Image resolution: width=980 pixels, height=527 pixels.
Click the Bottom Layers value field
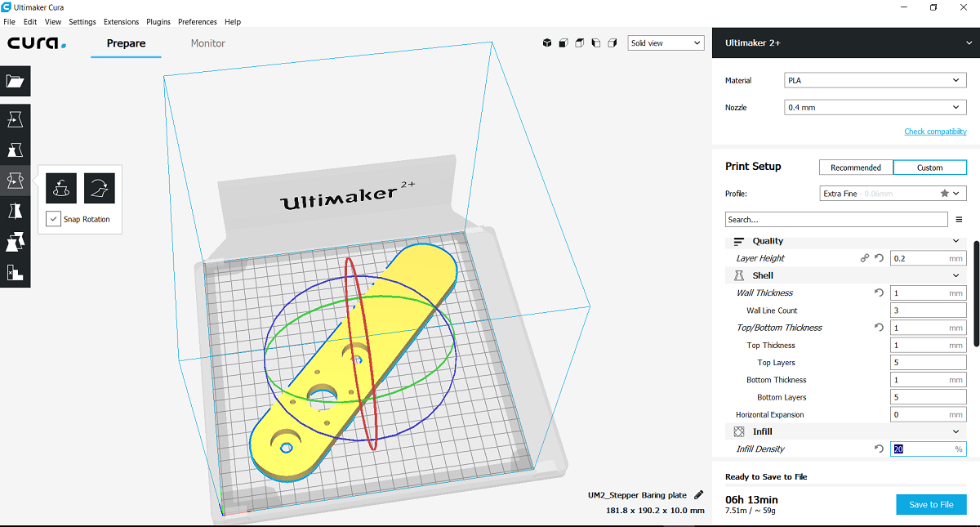(928, 397)
